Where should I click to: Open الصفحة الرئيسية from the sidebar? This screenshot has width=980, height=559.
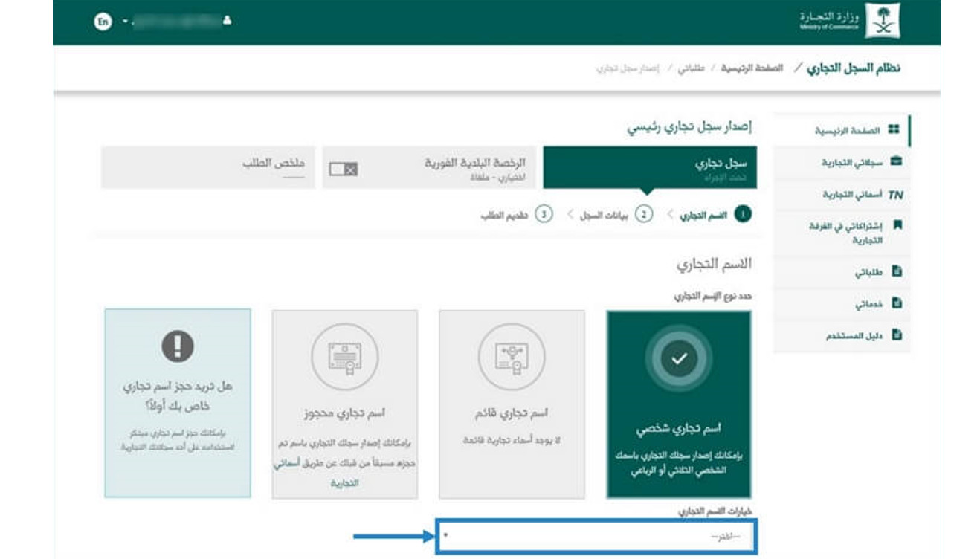[x=847, y=131]
